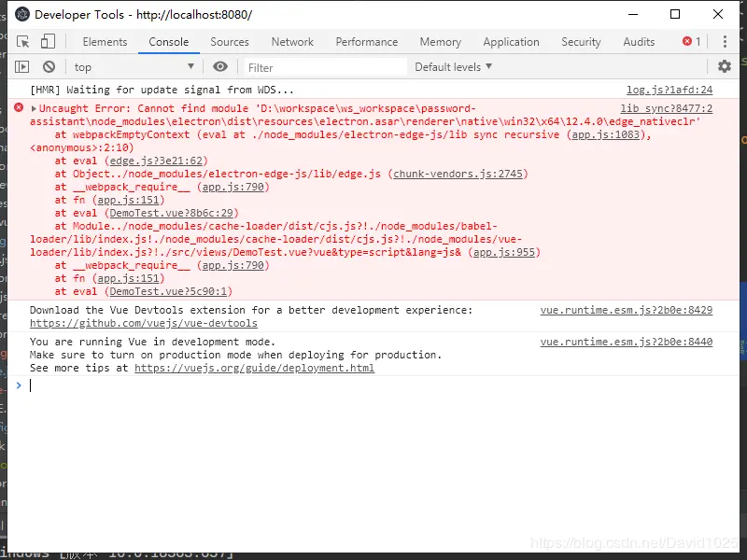The width and height of the screenshot is (747, 560).
Task: Open chunk-vendors.js:2745 stack link
Action: coord(458,174)
